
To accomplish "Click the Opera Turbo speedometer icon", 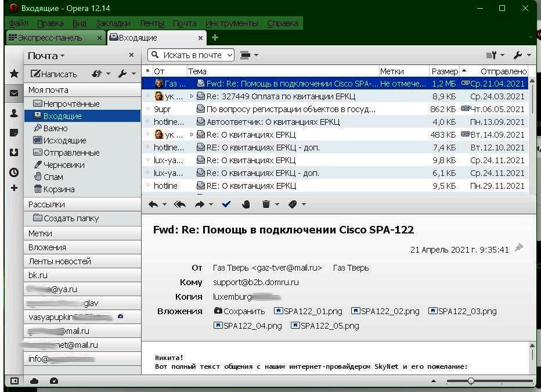I will pyautogui.click(x=54, y=381).
